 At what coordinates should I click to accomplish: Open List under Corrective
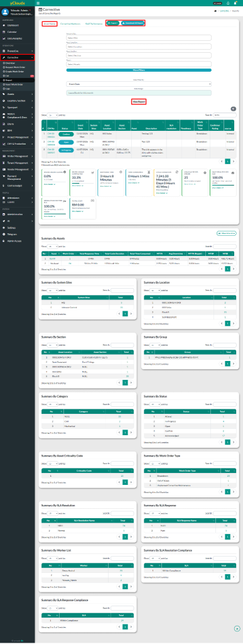17,75
